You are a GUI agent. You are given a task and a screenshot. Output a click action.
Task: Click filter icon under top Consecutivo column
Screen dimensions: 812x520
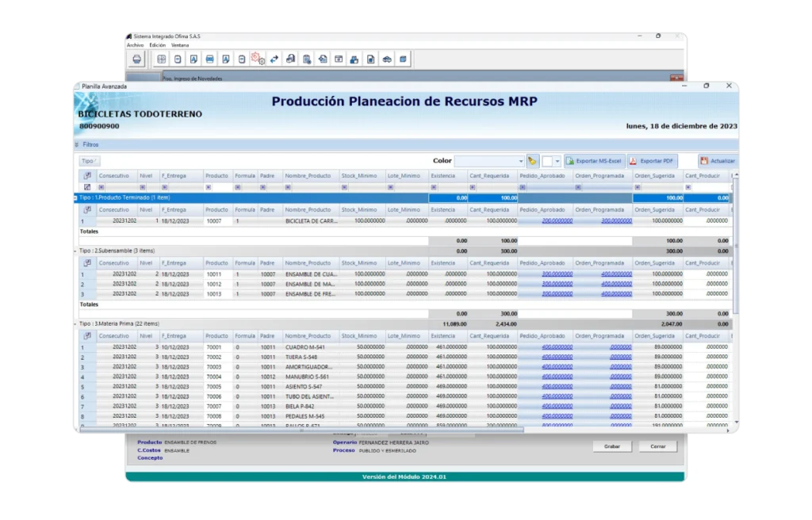pyautogui.click(x=101, y=188)
